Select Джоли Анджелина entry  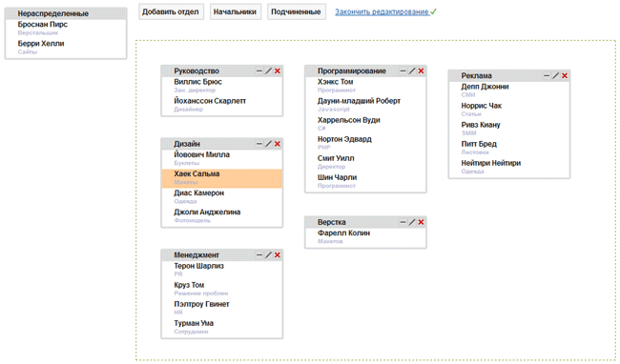222,216
